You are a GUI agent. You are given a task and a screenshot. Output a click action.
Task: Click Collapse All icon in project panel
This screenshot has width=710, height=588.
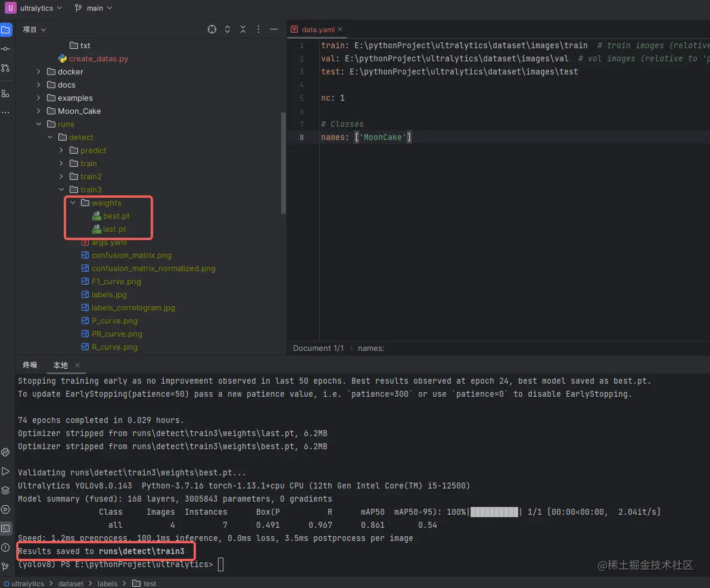[243, 29]
